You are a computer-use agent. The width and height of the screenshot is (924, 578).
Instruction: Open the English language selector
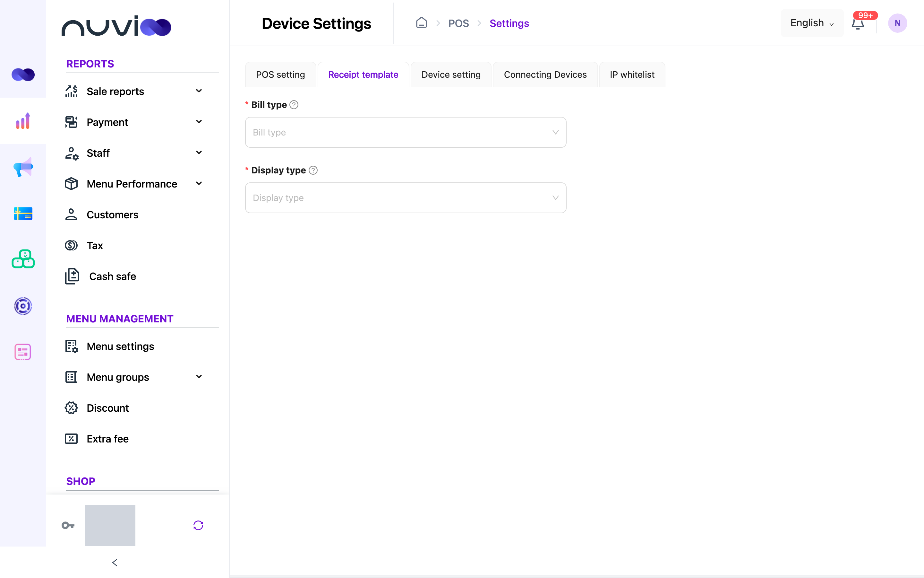tap(812, 23)
